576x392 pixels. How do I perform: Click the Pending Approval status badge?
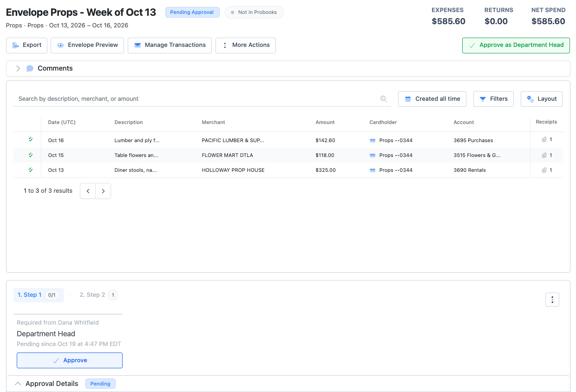[x=192, y=13]
